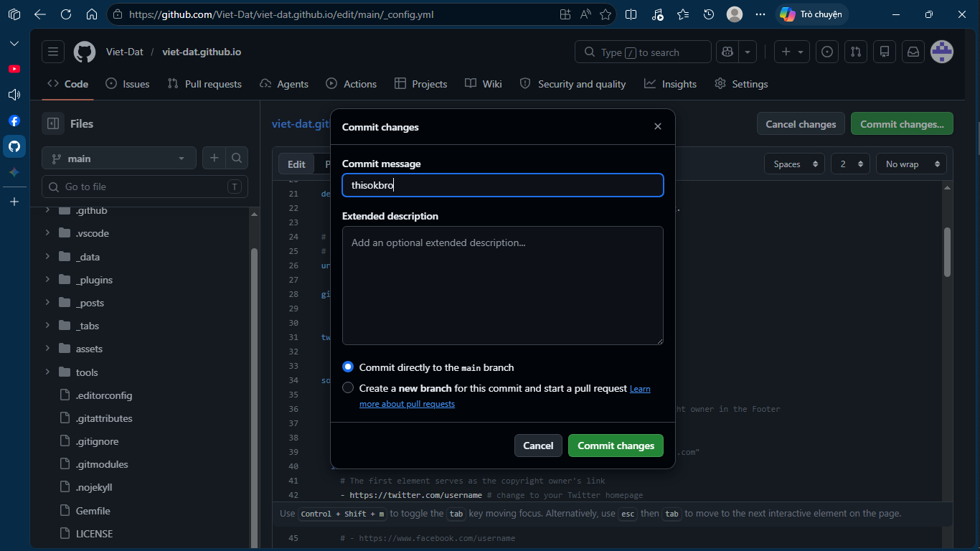This screenshot has width=980, height=551.
Task: Open Edge split screen view
Action: (x=631, y=14)
